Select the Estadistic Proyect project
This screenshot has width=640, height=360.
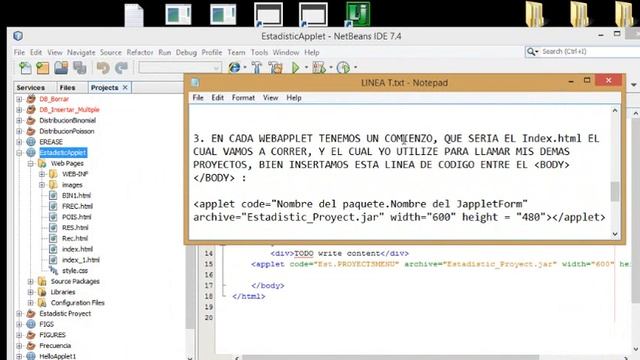click(65, 313)
